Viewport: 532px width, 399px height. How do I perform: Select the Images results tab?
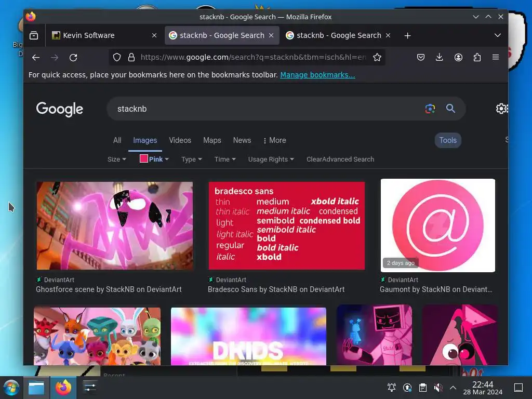(x=145, y=140)
